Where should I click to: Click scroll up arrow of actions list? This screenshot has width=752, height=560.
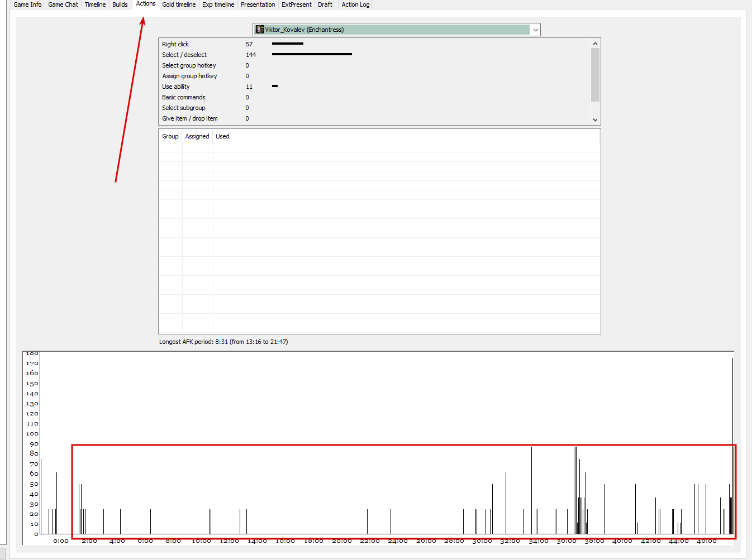coord(595,44)
